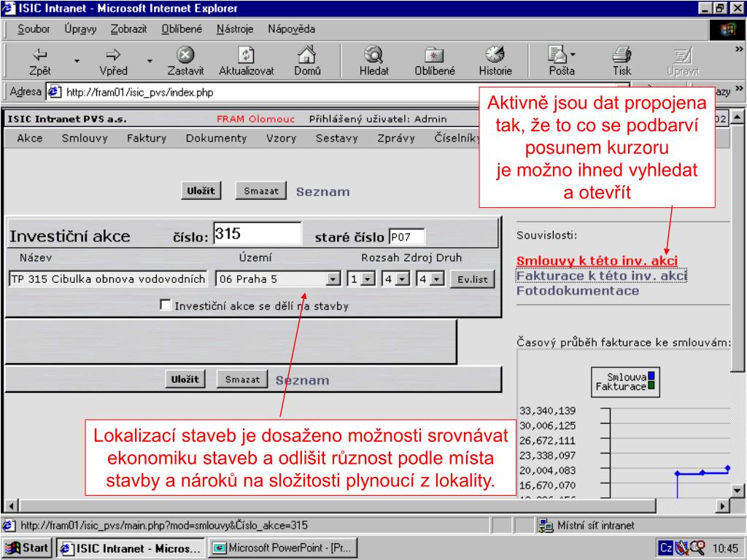Refresh page with Aktualizovat icon
The image size is (747, 560).
click(x=247, y=62)
